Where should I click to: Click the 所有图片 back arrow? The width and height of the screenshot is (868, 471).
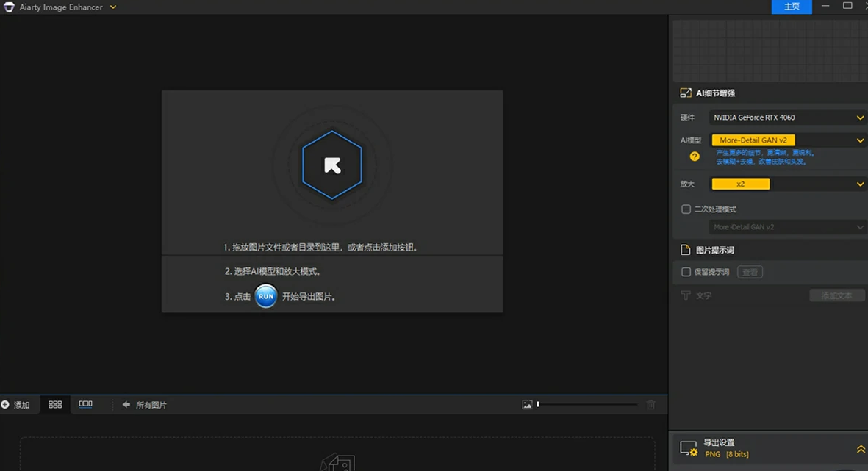126,405
